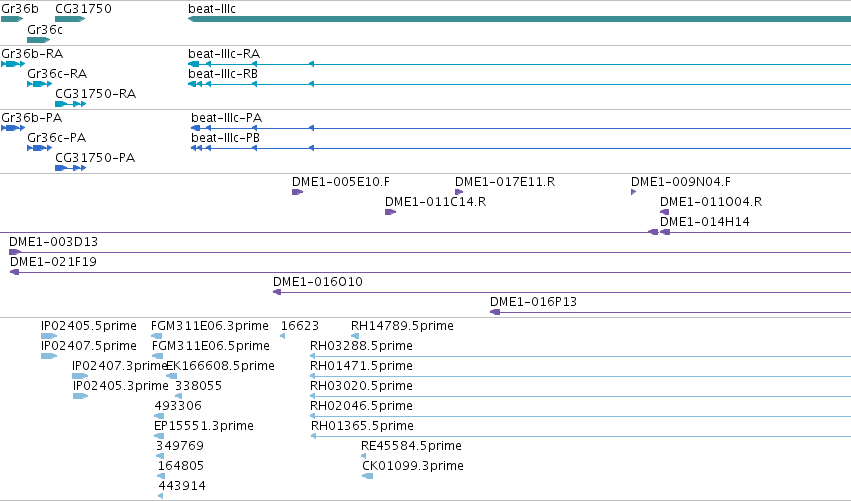Select the EP15551.3prime EST glyph
Image resolution: width=851 pixels, height=501 pixels.
(159, 436)
